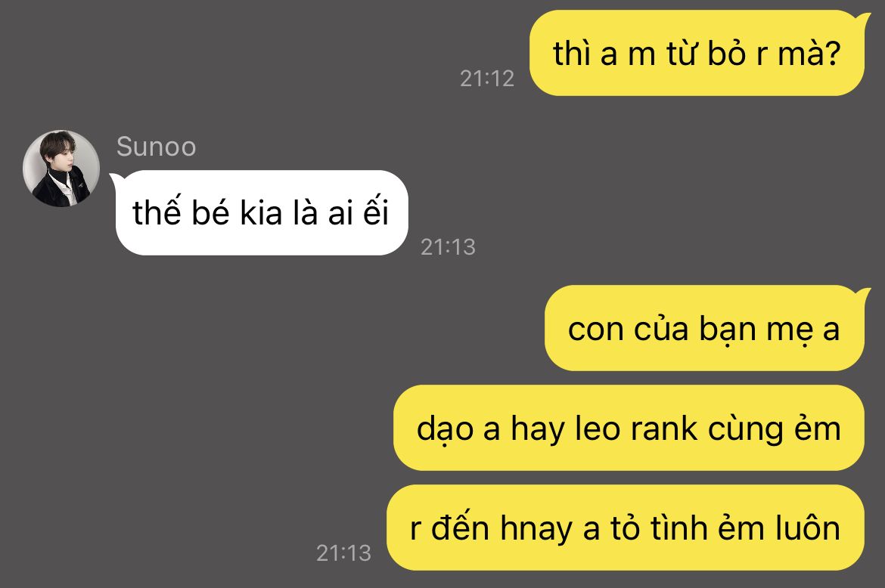Click the tail of the top yellow bubble
This screenshot has width=885, height=588.
(865, 18)
